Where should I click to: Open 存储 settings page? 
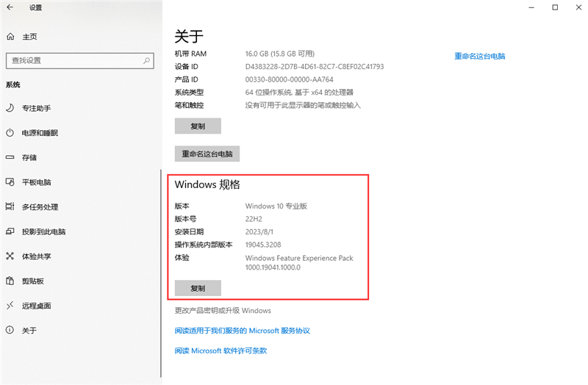pyautogui.click(x=29, y=158)
